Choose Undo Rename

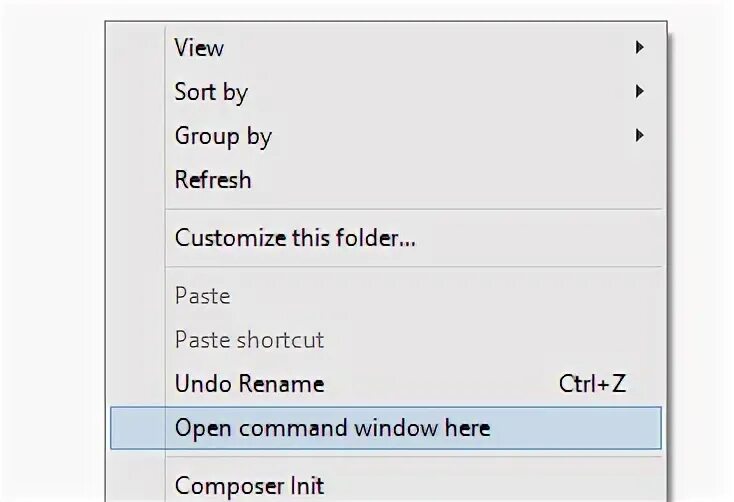coord(249,384)
